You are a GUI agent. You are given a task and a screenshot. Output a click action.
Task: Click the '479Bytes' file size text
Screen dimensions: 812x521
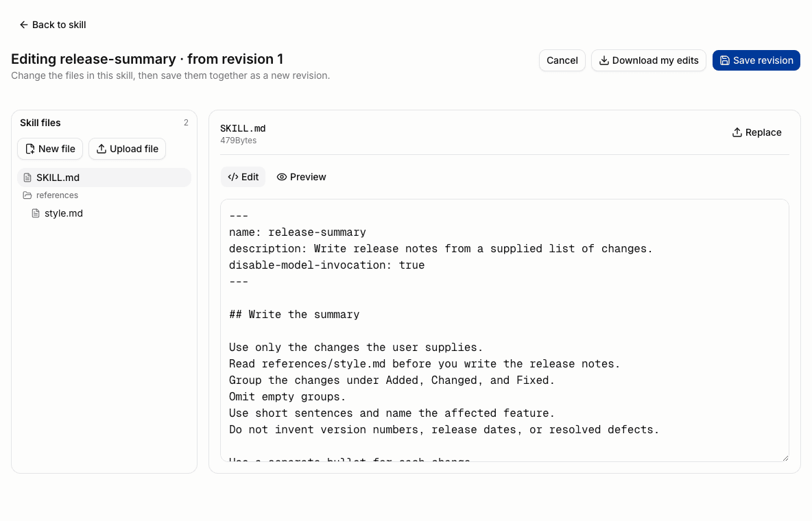point(238,141)
